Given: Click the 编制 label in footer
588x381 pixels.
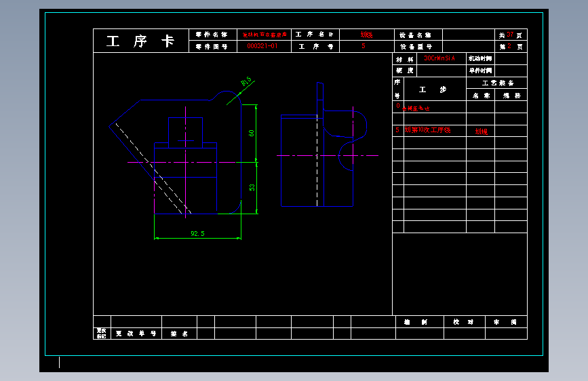Looking at the screenshot, I should click(x=416, y=322).
